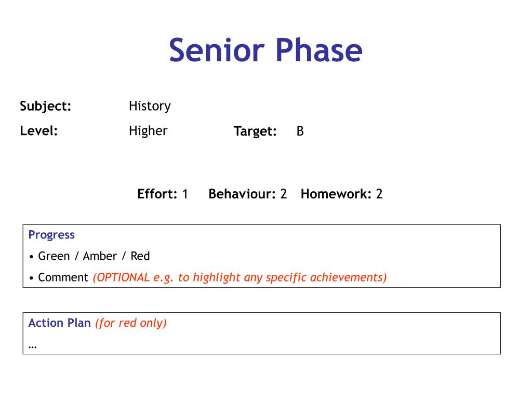This screenshot has width=532, height=399.
Task: Click the OPTIONAL comment hint text
Action: (240, 277)
